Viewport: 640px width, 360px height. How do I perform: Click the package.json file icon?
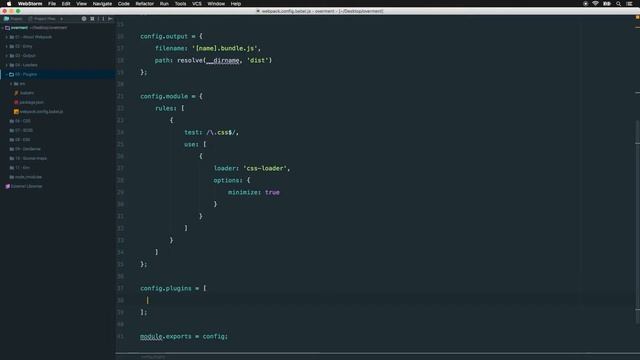tap(16, 102)
